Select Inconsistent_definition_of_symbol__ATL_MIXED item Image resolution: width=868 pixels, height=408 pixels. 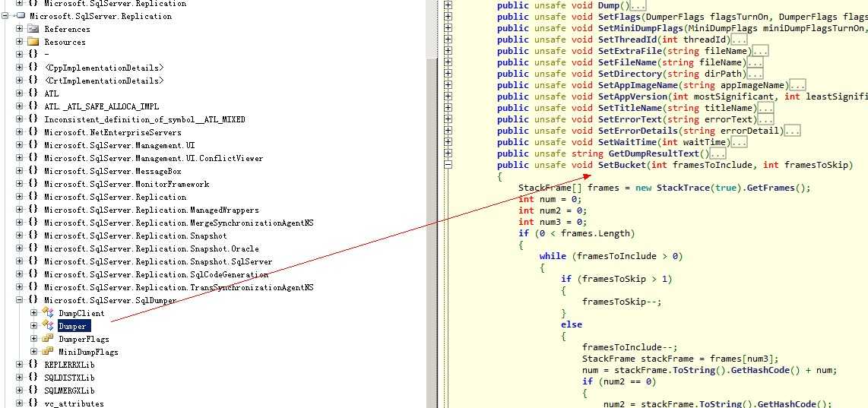[x=144, y=119]
